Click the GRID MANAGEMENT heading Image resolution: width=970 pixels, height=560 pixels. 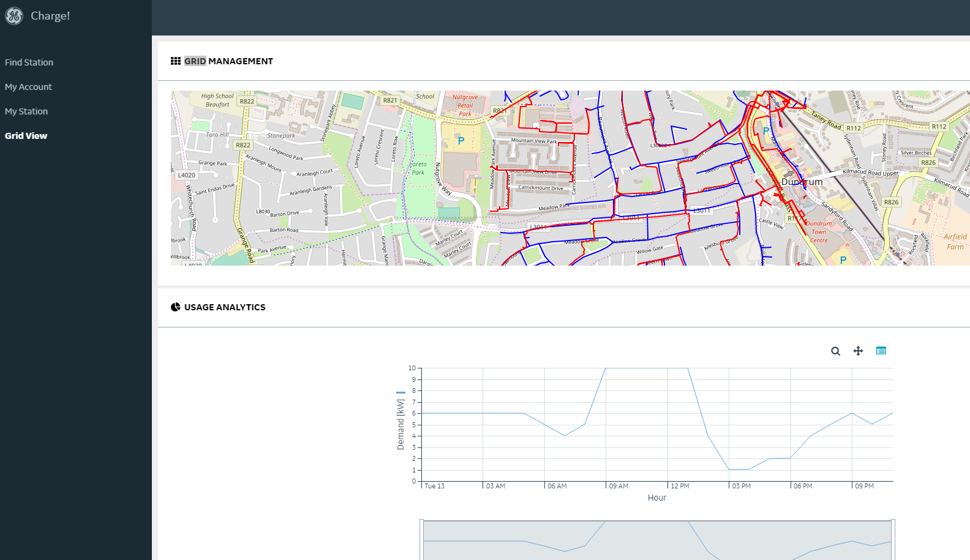(x=228, y=61)
